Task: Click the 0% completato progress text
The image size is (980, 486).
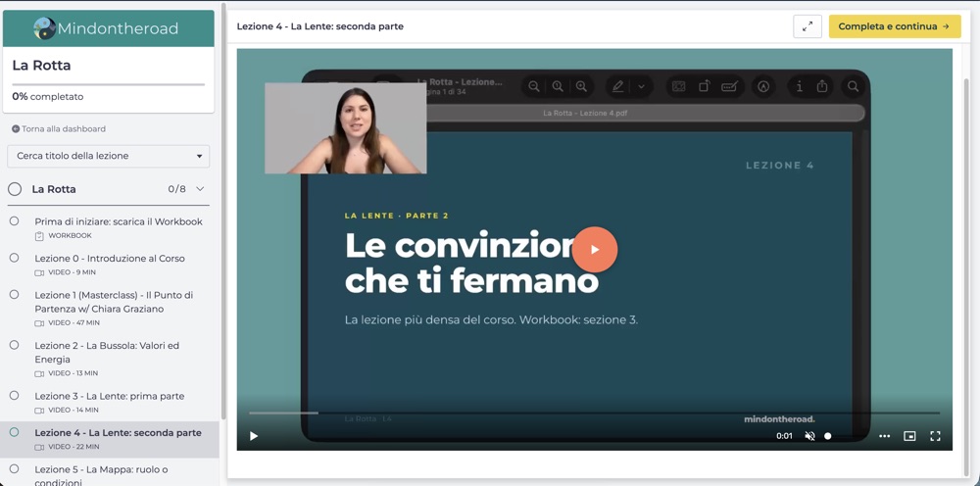Action: tap(47, 97)
